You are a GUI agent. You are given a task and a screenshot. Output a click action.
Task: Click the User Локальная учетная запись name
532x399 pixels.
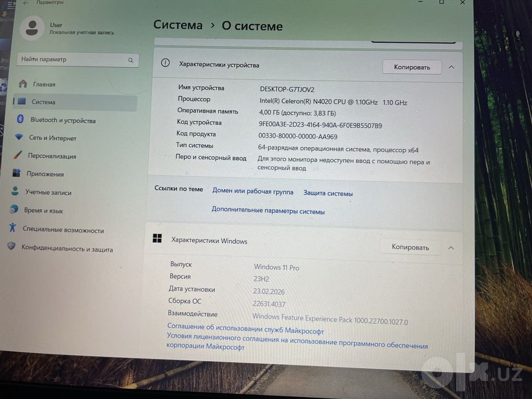(82, 29)
